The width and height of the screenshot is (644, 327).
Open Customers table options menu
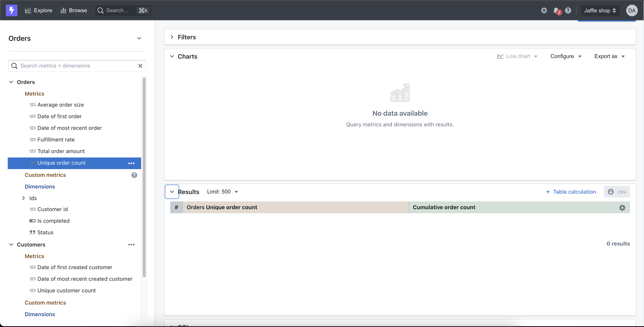pos(131,245)
